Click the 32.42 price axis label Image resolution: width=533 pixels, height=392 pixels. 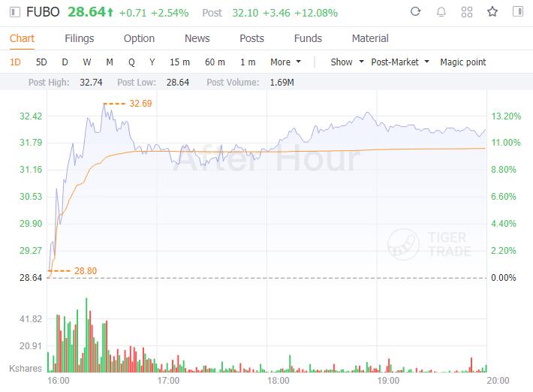tap(31, 116)
